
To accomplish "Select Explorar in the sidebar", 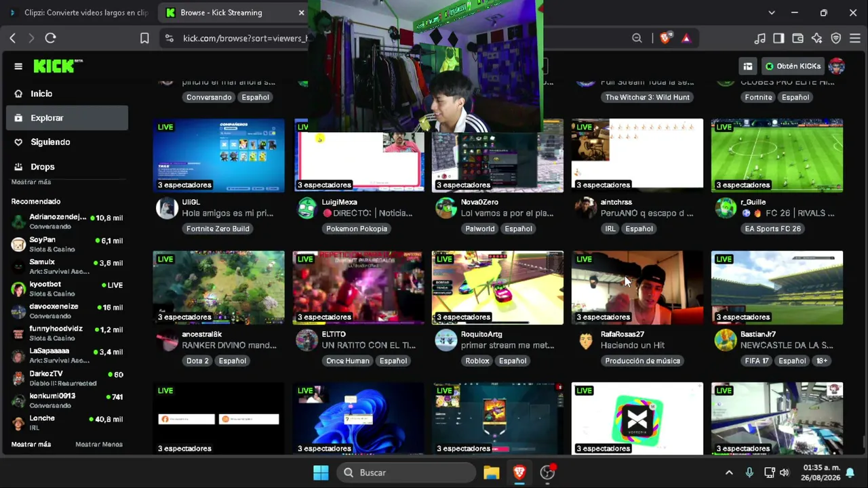I will click(67, 118).
